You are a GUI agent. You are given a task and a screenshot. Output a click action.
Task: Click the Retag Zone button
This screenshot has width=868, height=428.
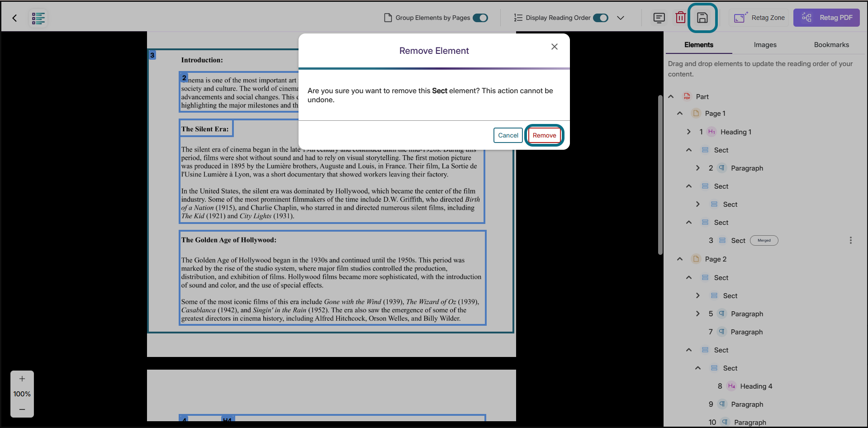pos(759,18)
